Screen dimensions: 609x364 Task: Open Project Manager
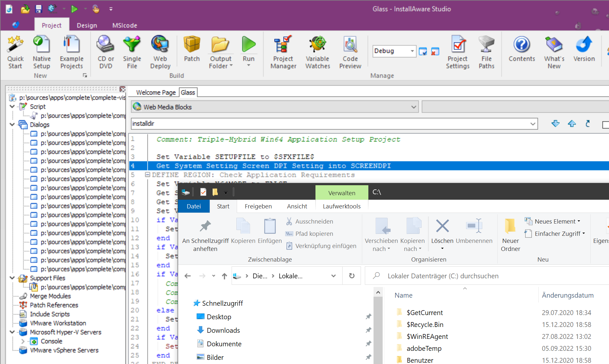click(x=283, y=52)
